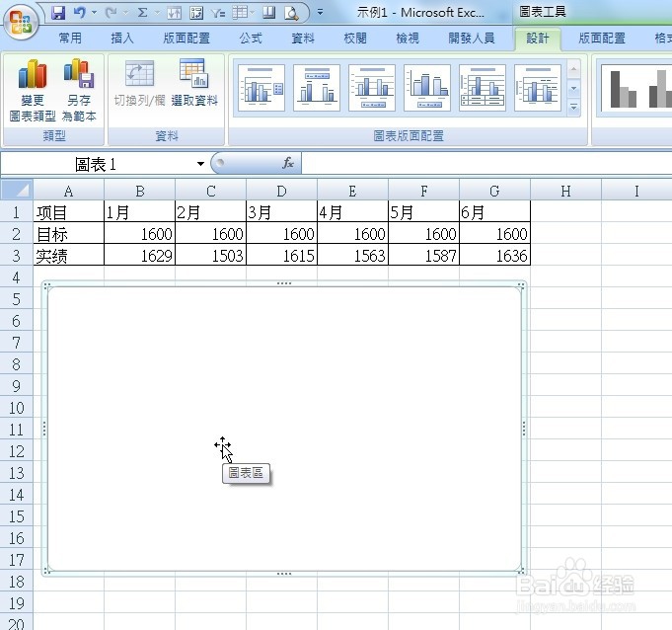Click Change Chart Type icon
The height and width of the screenshot is (630, 672).
pos(33,90)
